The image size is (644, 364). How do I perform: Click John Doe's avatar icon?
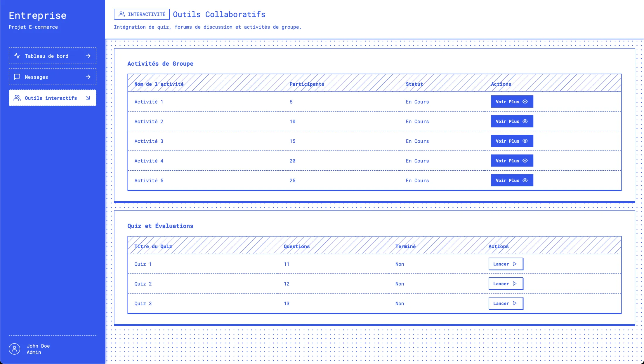click(15, 349)
